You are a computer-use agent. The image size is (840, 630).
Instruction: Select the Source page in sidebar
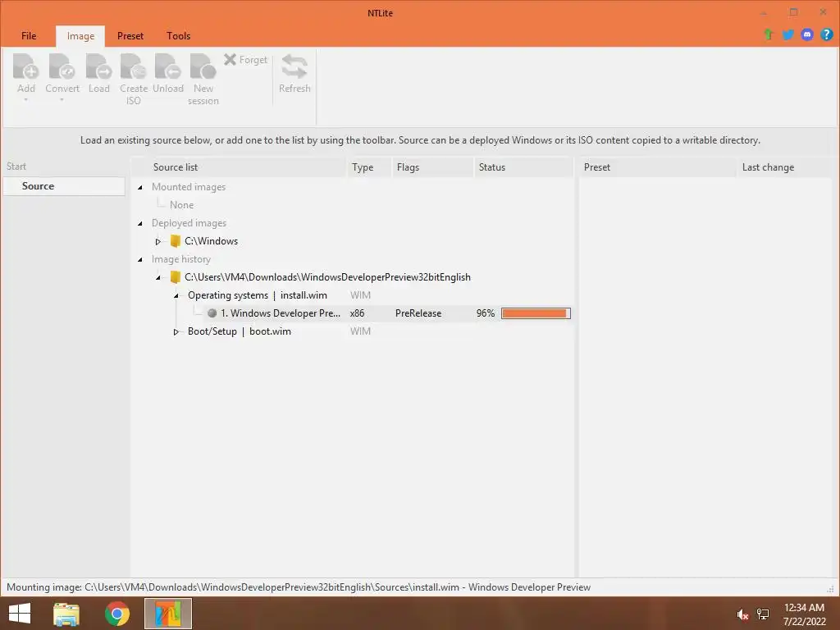tap(64, 186)
